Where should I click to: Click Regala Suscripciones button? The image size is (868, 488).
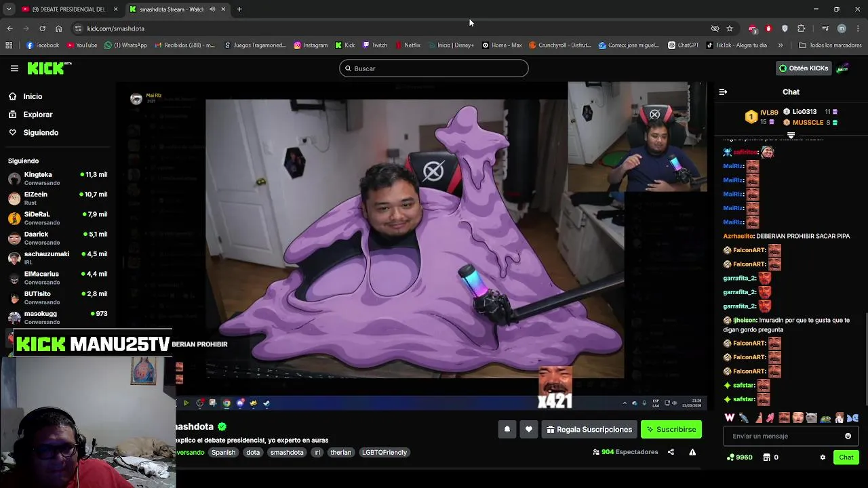(589, 429)
